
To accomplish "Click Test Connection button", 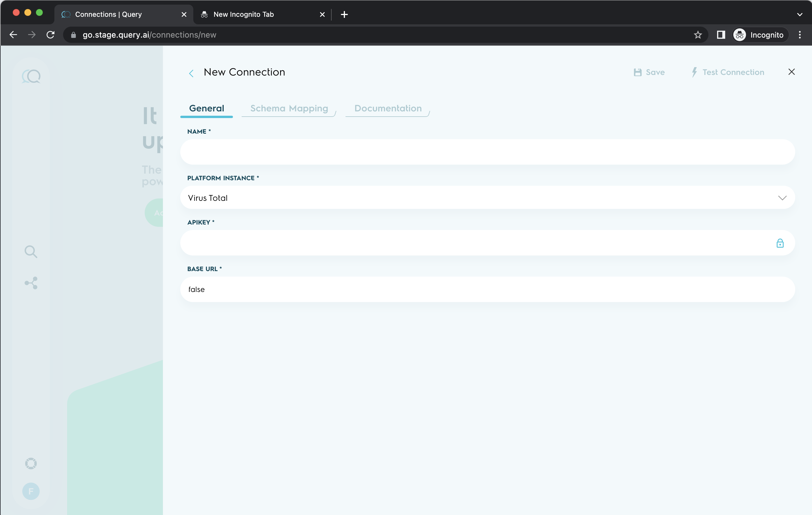I will [x=728, y=72].
